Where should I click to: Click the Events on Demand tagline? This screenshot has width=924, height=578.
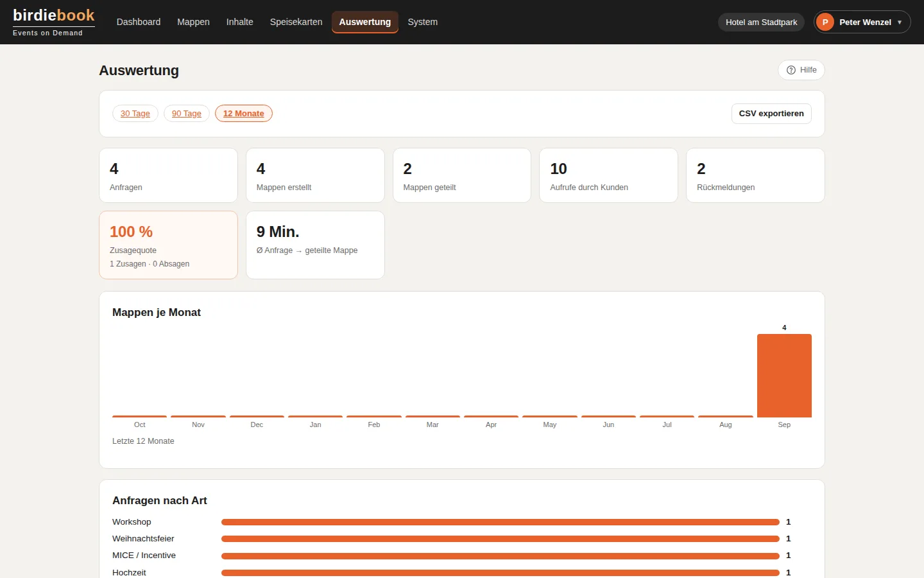click(47, 33)
